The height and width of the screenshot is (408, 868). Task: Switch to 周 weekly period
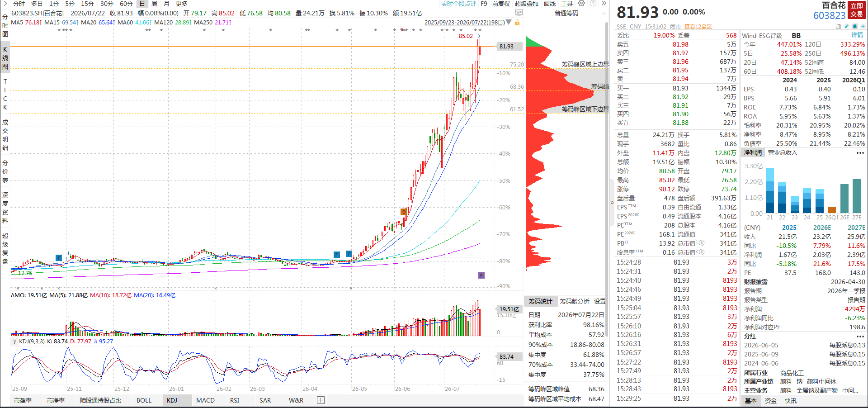[x=154, y=4]
